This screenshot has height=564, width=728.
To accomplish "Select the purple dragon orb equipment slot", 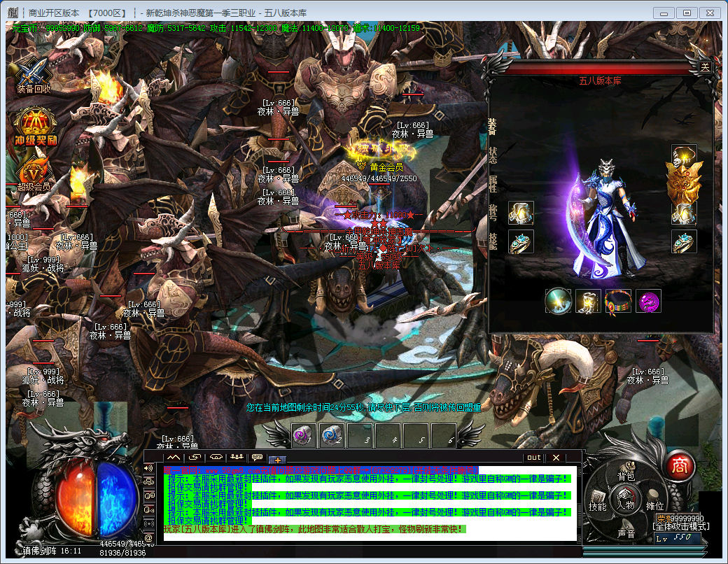I will click(648, 301).
